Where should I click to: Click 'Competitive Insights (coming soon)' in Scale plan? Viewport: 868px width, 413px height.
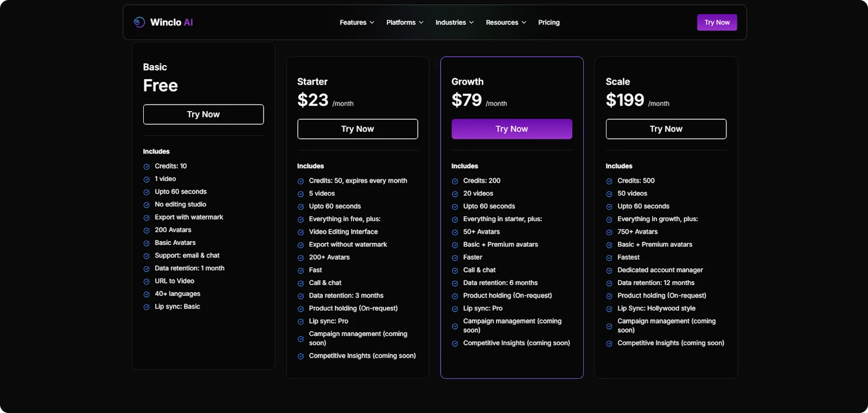pos(671,343)
